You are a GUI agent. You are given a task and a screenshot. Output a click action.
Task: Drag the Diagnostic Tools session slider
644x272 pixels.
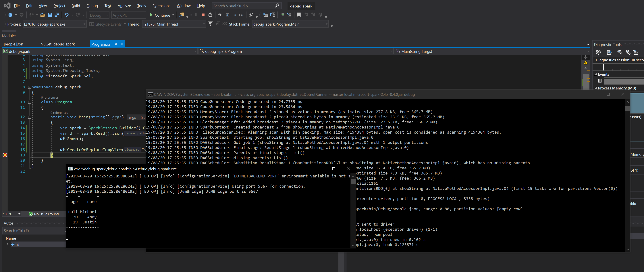tap(604, 67)
